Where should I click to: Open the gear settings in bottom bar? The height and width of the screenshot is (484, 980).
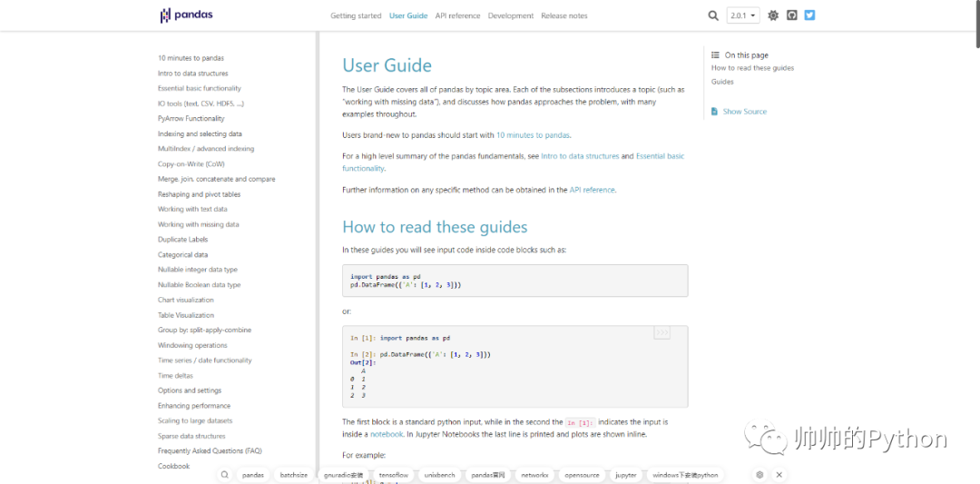pyautogui.click(x=759, y=475)
